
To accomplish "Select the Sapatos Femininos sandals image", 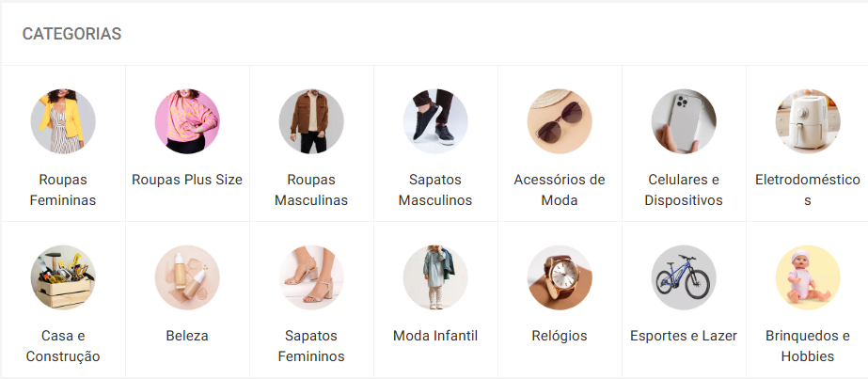I will pyautogui.click(x=311, y=277).
